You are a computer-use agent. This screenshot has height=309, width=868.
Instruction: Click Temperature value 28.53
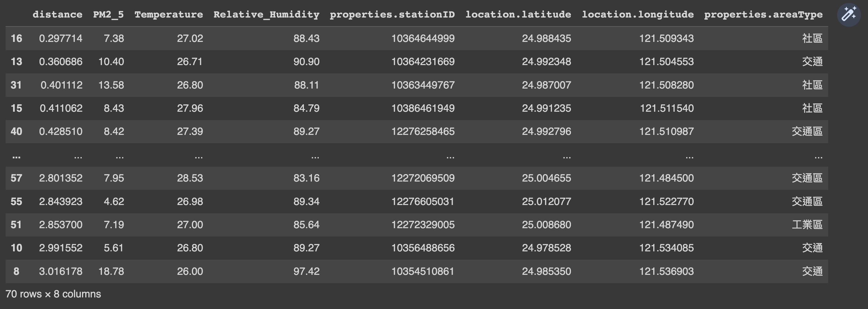(x=190, y=178)
